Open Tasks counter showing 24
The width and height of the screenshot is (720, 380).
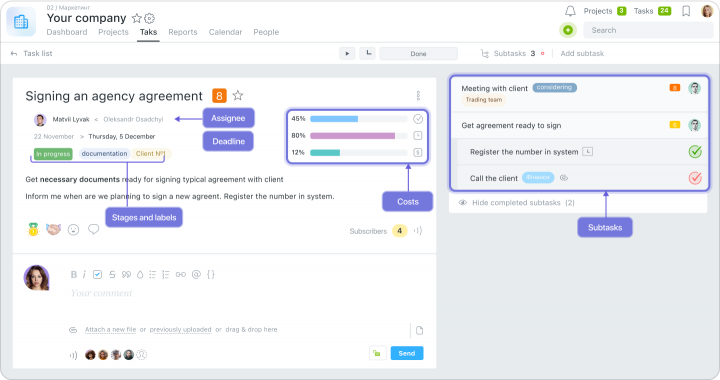coord(652,11)
